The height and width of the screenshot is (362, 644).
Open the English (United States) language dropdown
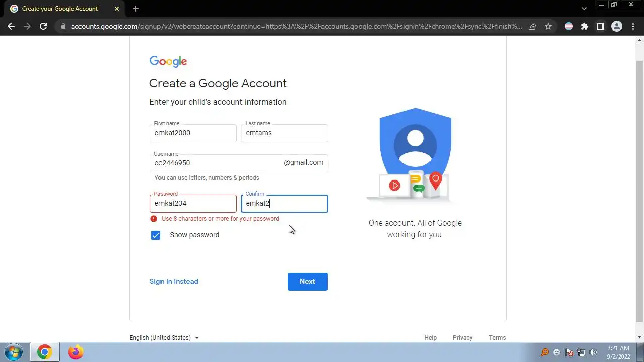point(164,338)
